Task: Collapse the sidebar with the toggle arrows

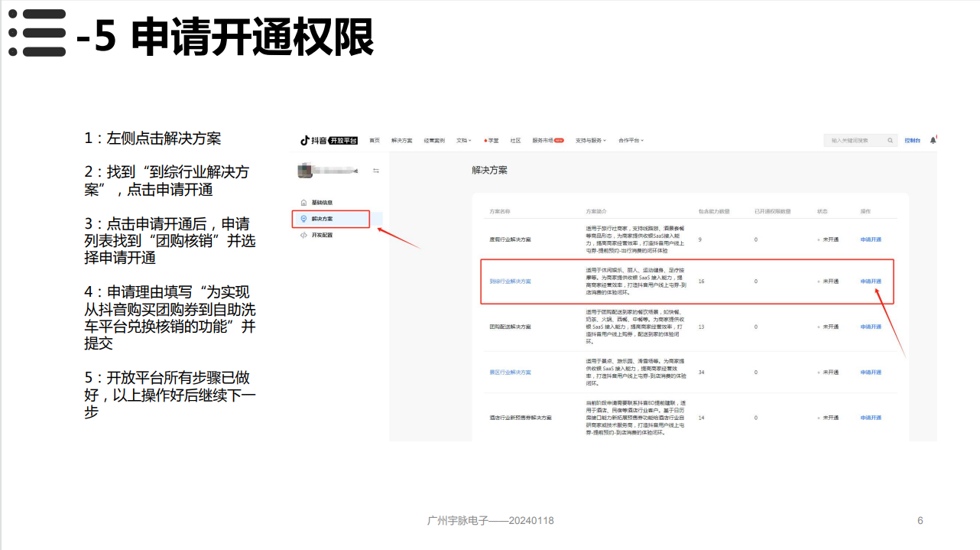Action: (x=375, y=171)
